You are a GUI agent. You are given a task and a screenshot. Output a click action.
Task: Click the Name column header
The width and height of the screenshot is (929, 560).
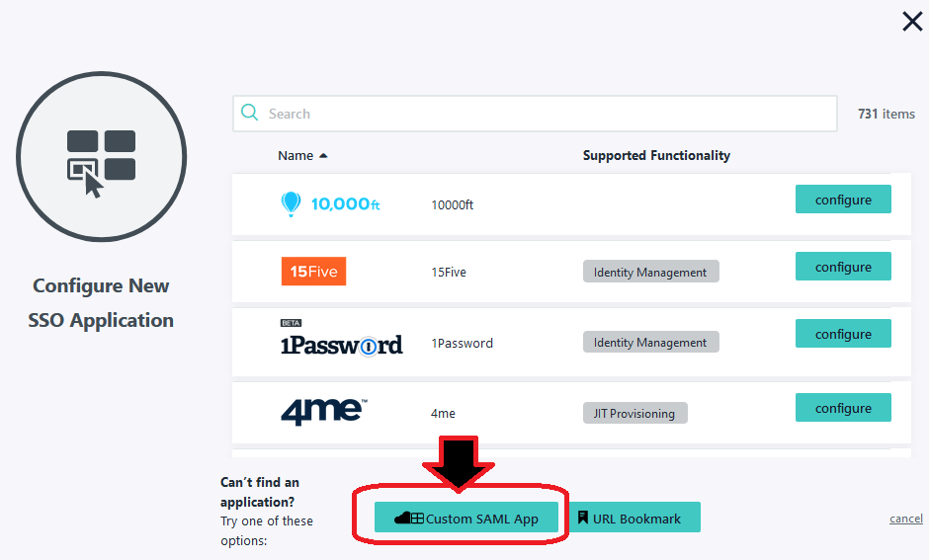click(x=296, y=156)
